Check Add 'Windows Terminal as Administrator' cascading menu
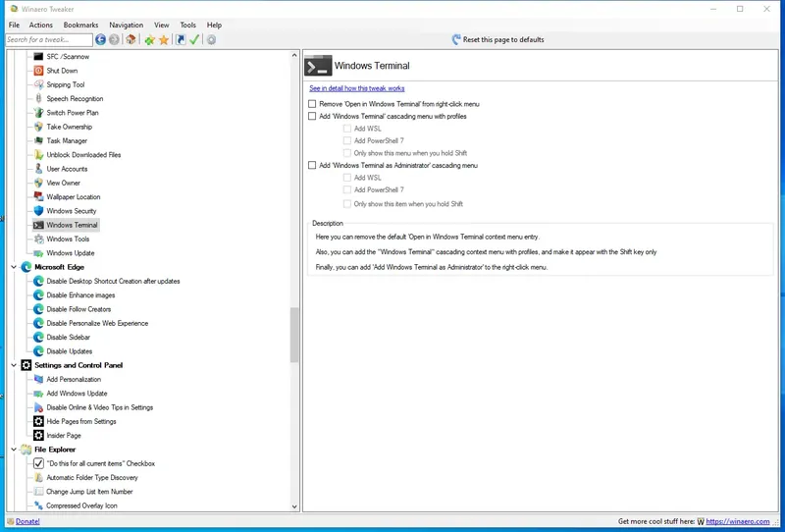The image size is (785, 532). (312, 165)
